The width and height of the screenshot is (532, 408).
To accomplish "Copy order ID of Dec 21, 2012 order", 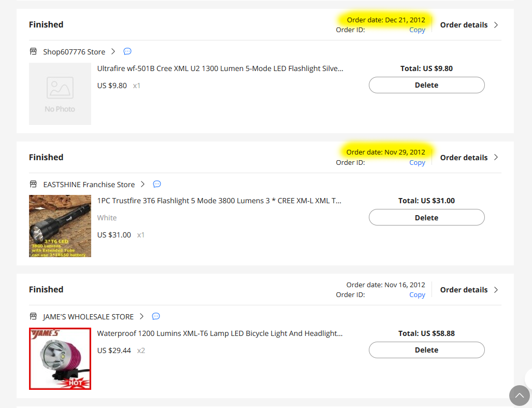I will click(417, 30).
